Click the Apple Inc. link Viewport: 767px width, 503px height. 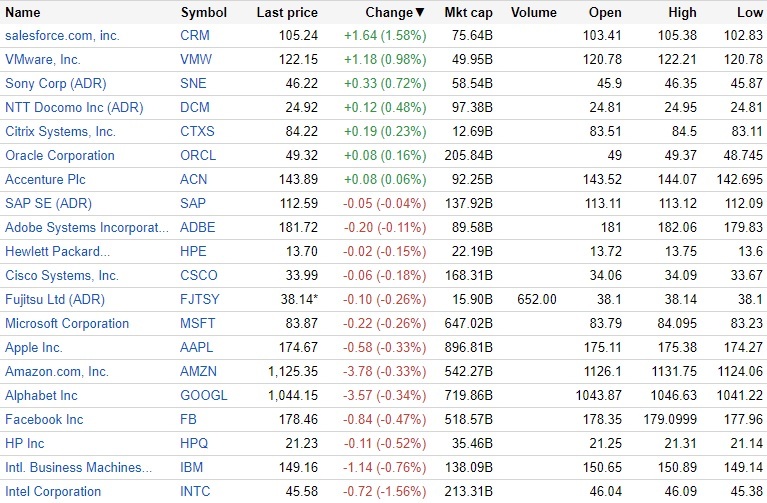pyautogui.click(x=34, y=347)
